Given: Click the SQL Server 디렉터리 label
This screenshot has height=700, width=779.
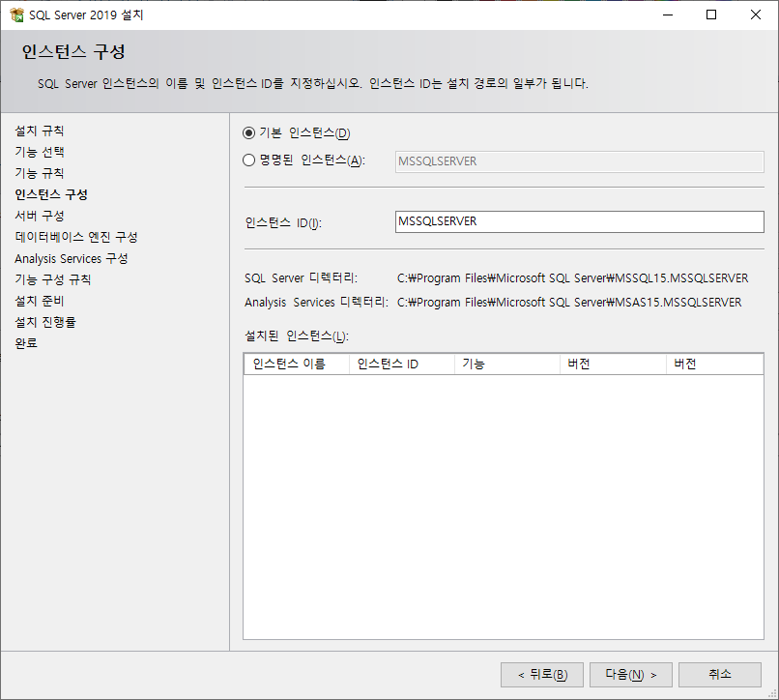Looking at the screenshot, I should 302,277.
